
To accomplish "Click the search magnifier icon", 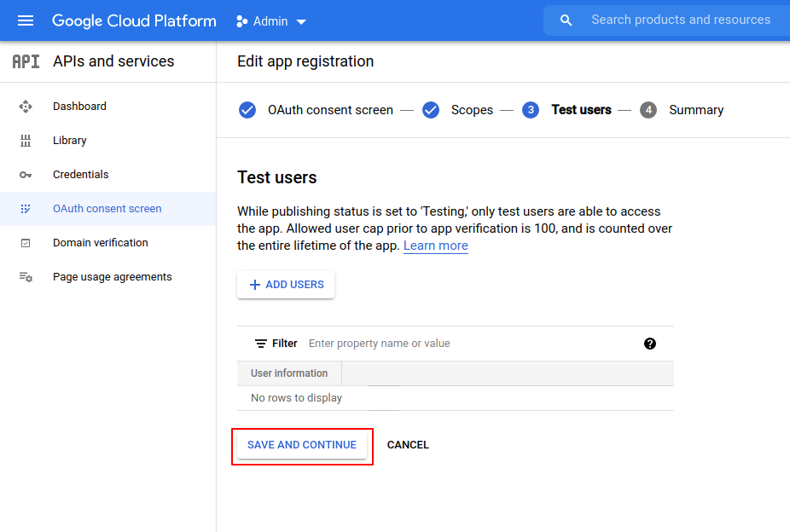I will click(566, 20).
